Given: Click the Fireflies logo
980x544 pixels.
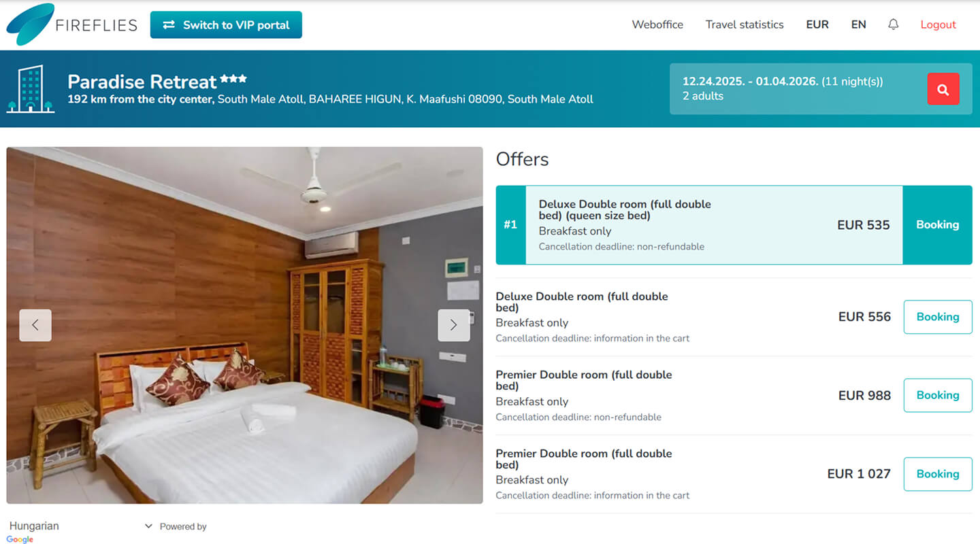Looking at the screenshot, I should coord(71,24).
